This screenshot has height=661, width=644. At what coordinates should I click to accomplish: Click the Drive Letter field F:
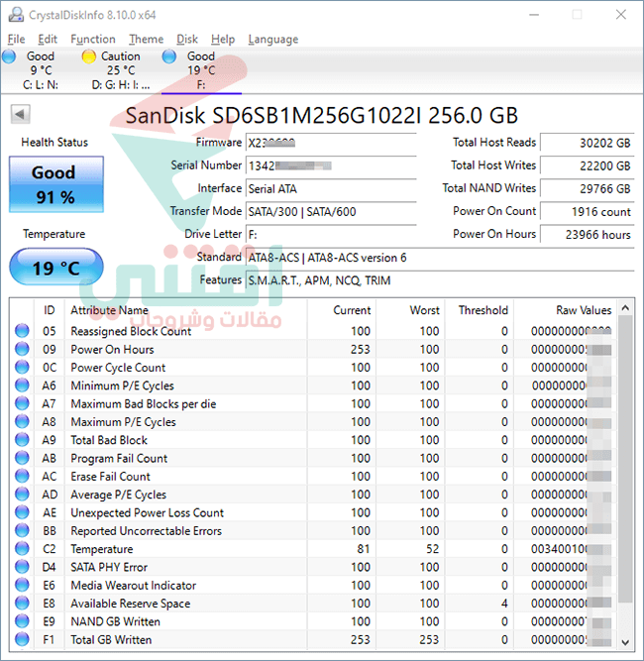tap(331, 234)
